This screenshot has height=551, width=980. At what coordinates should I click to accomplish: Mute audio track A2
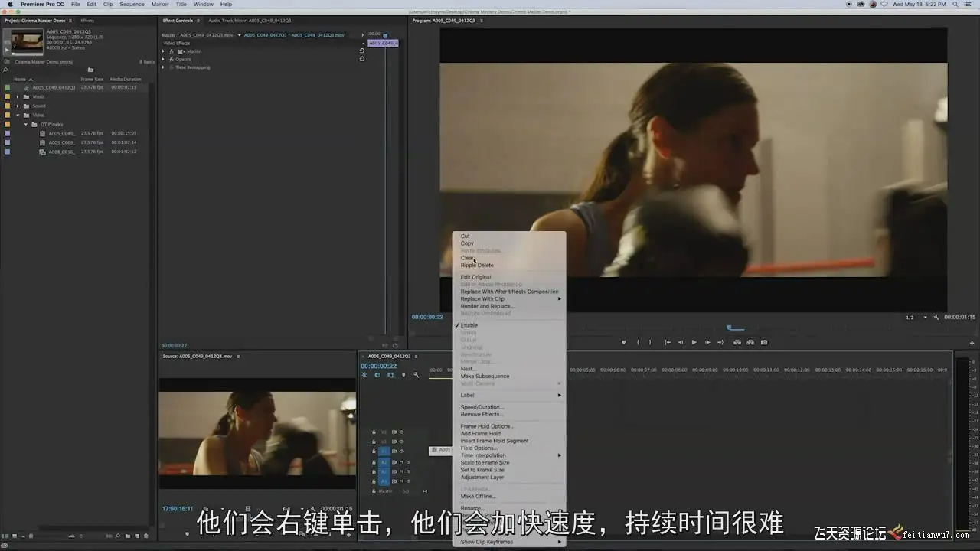(x=401, y=471)
